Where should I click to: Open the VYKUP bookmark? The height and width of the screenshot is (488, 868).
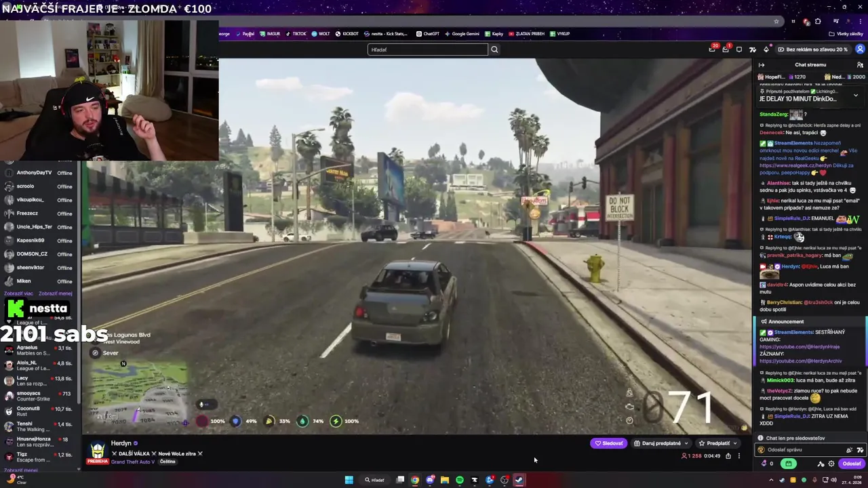click(x=560, y=34)
